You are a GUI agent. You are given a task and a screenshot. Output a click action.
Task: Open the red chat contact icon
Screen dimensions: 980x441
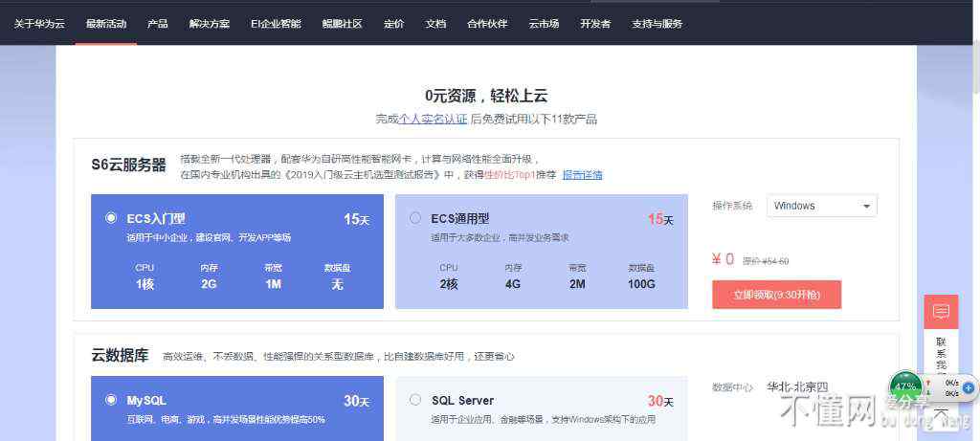point(942,312)
